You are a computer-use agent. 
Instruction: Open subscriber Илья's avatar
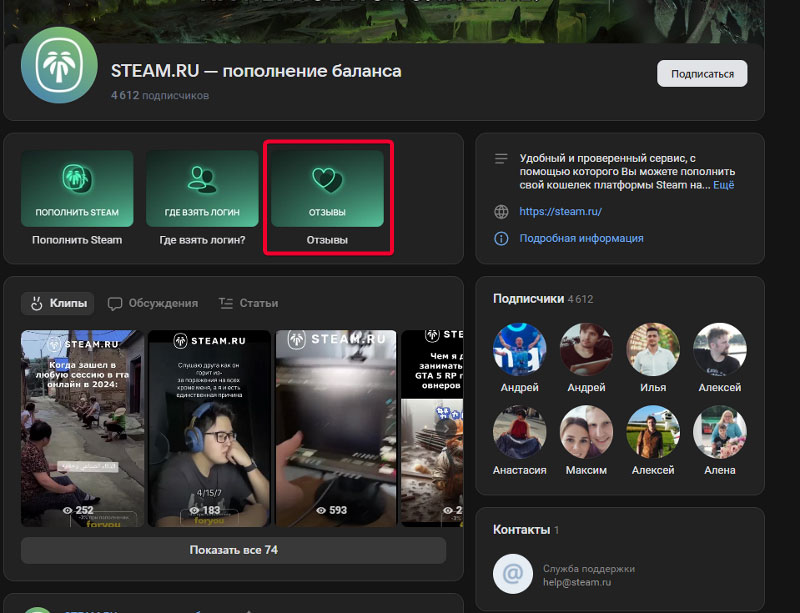click(653, 350)
